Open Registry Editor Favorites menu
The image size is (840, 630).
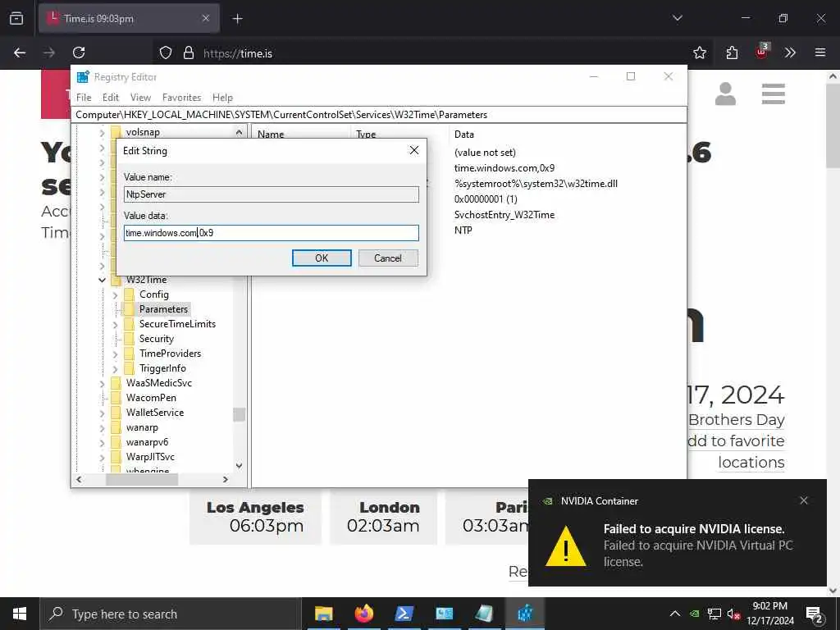[181, 98]
